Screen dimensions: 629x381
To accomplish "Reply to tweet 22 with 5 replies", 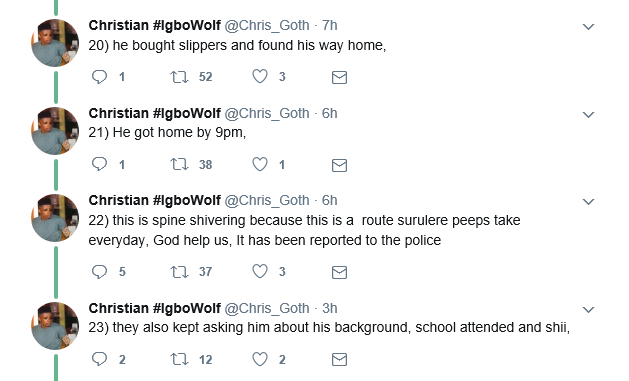I will click(99, 272).
